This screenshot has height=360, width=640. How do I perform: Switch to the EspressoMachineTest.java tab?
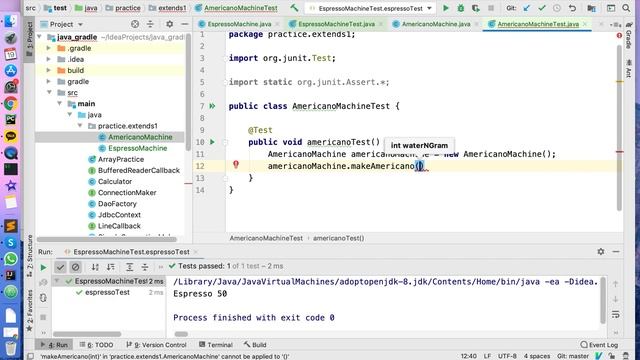coord(336,24)
